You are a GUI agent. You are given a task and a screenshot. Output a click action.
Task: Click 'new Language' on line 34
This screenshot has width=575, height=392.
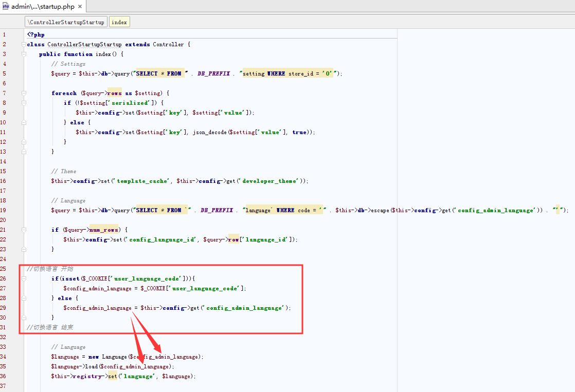(107, 357)
